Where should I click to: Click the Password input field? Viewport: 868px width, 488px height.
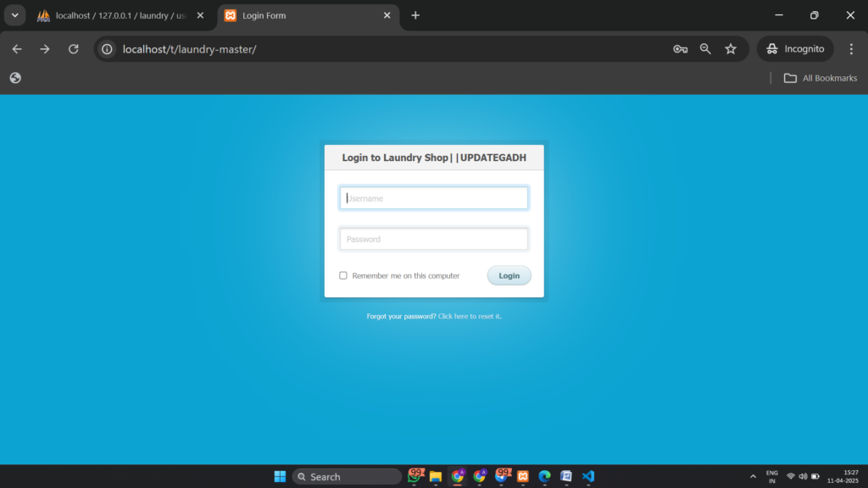(433, 239)
